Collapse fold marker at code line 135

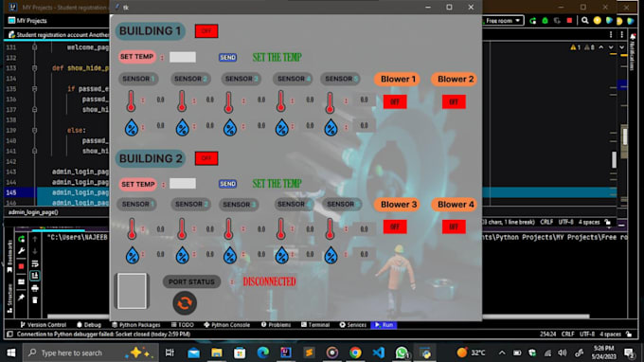tap(34, 89)
